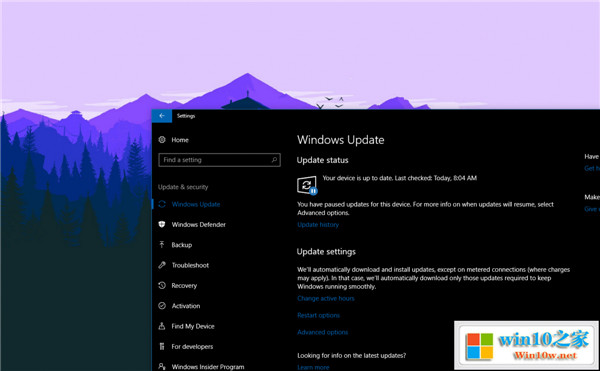Screen dimensions: 600x371
Task: Click the Windows Update sync icon in sidebar
Action: 162,204
